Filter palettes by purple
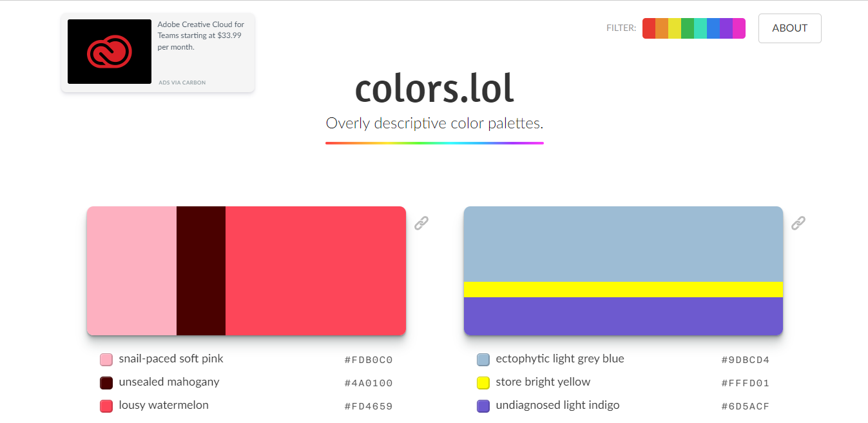Viewport: 868px width, 423px height. tap(726, 28)
